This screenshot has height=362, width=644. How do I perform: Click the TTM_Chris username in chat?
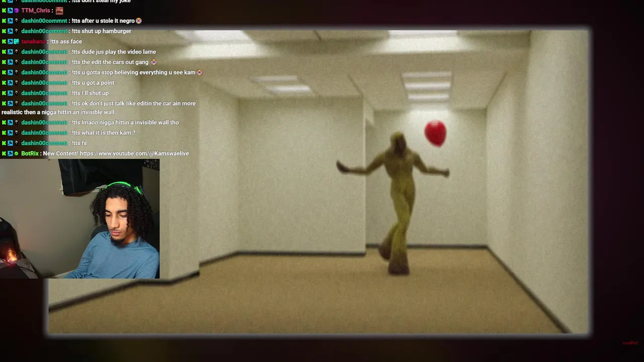(35, 11)
